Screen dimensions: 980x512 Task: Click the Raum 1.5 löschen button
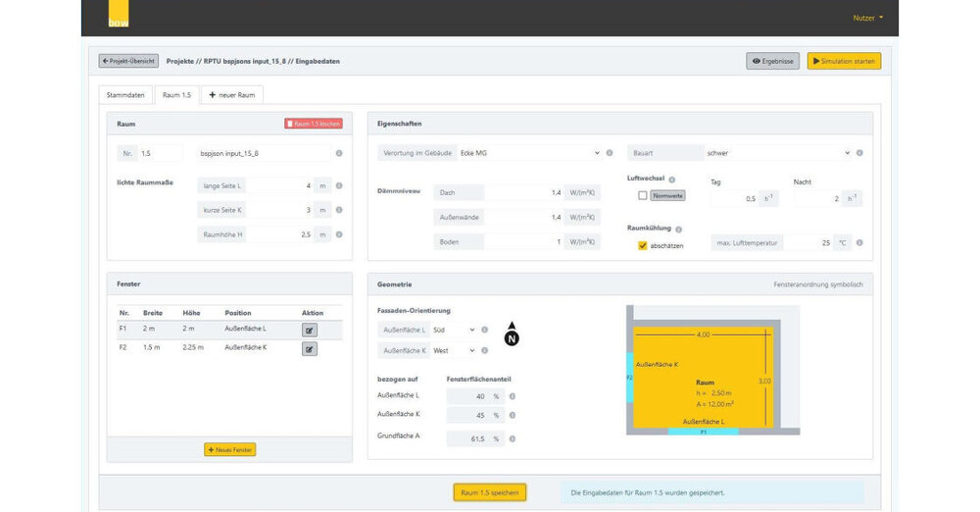pyautogui.click(x=314, y=124)
